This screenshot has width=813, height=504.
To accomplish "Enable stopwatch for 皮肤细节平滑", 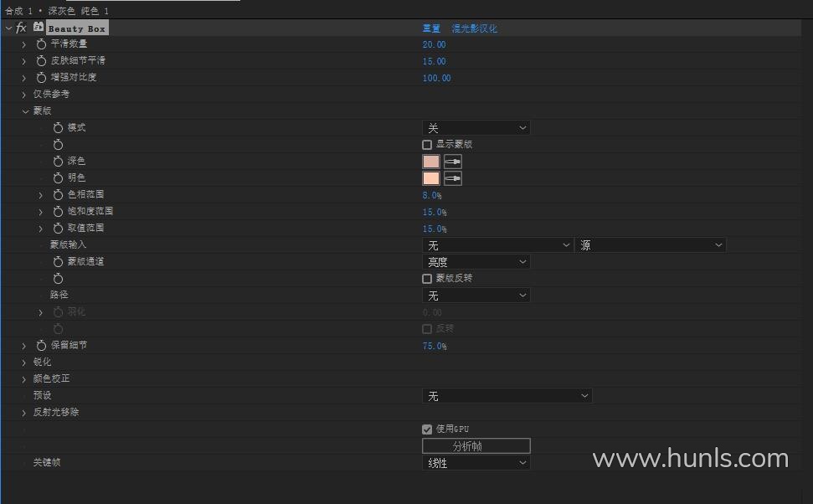I will coord(42,61).
